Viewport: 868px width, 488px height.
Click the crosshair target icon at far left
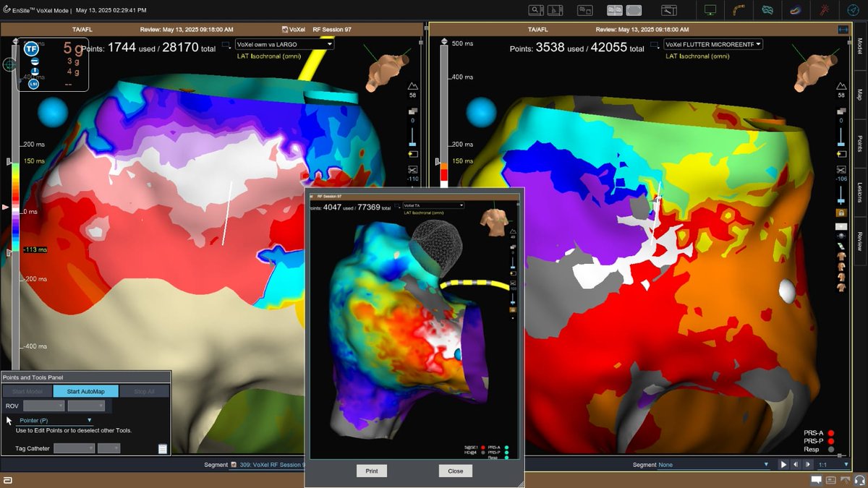pyautogui.click(x=10, y=64)
